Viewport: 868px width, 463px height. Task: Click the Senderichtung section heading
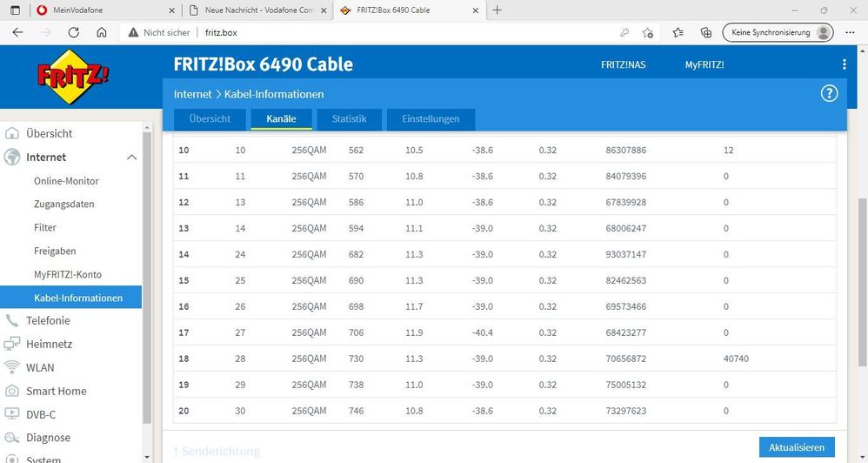217,452
